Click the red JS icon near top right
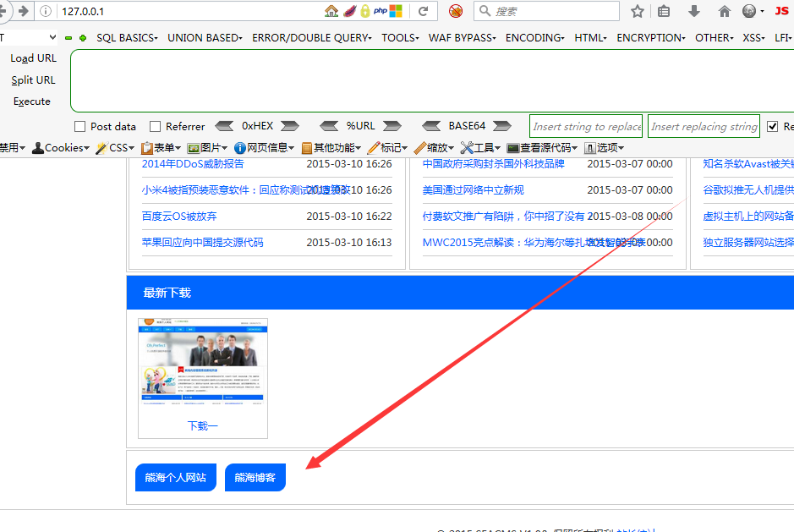The image size is (794, 532). pyautogui.click(x=784, y=11)
